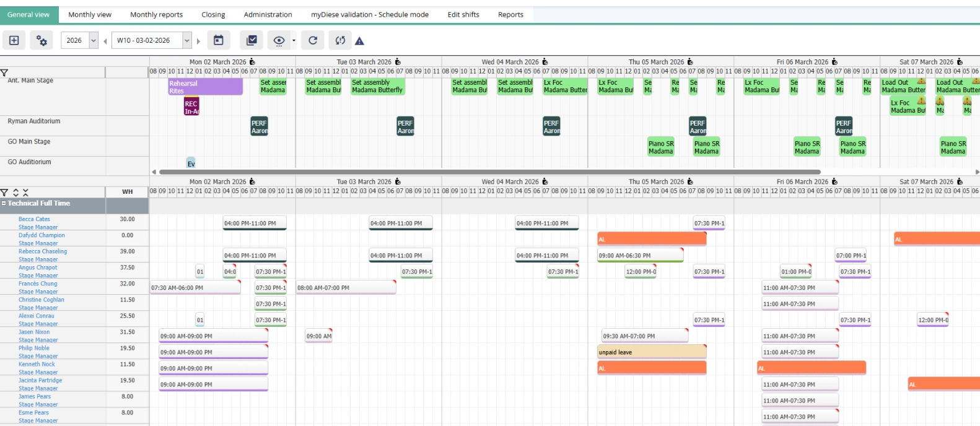
Task: Open the gears settings icon in toolbar
Action: tap(42, 41)
